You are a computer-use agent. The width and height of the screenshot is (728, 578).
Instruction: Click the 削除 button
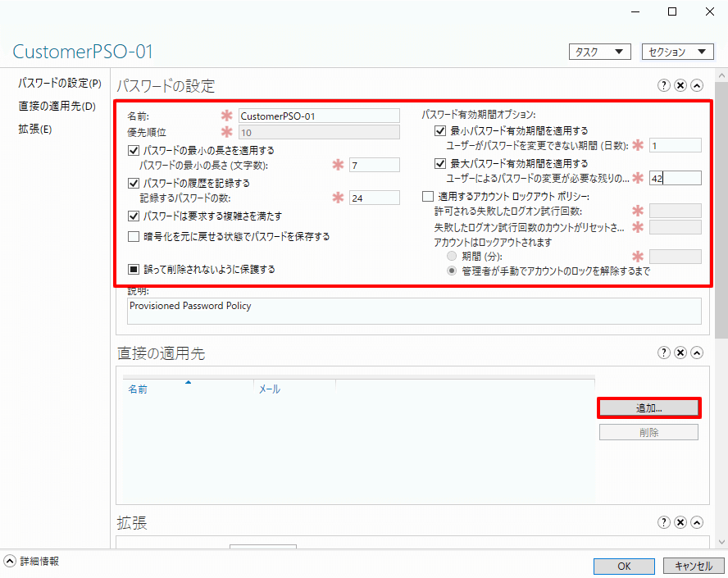pos(648,432)
